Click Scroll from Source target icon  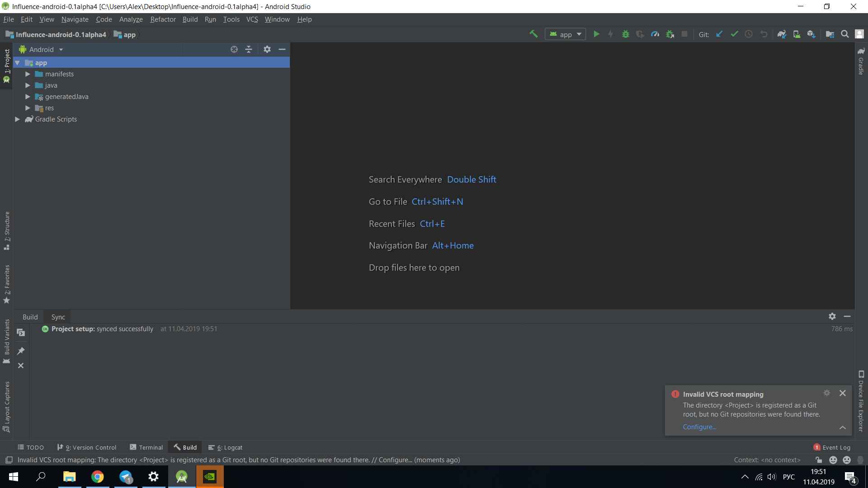pos(234,50)
